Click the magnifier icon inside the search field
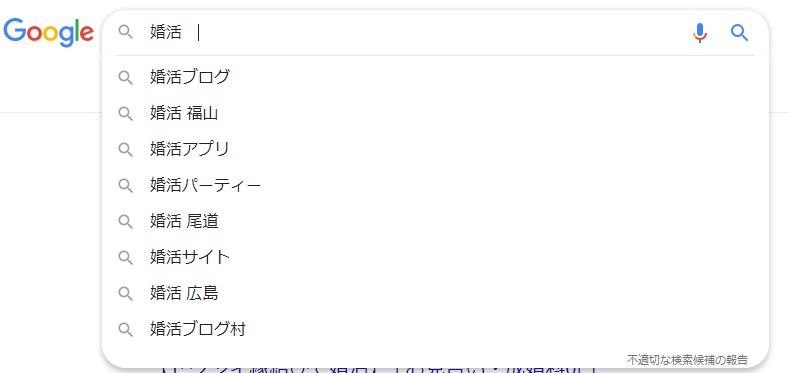Screen dimensions: 789x373 (125, 33)
